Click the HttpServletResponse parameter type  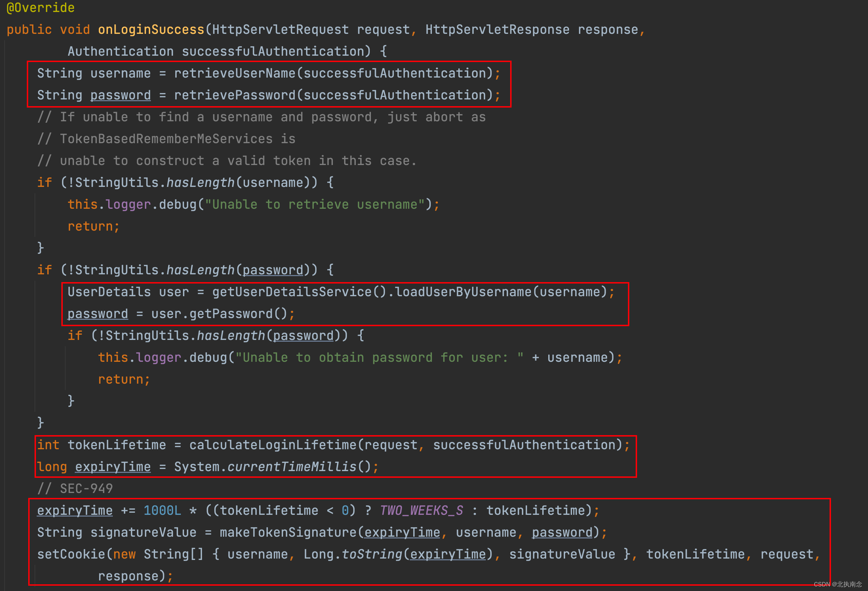click(497, 30)
